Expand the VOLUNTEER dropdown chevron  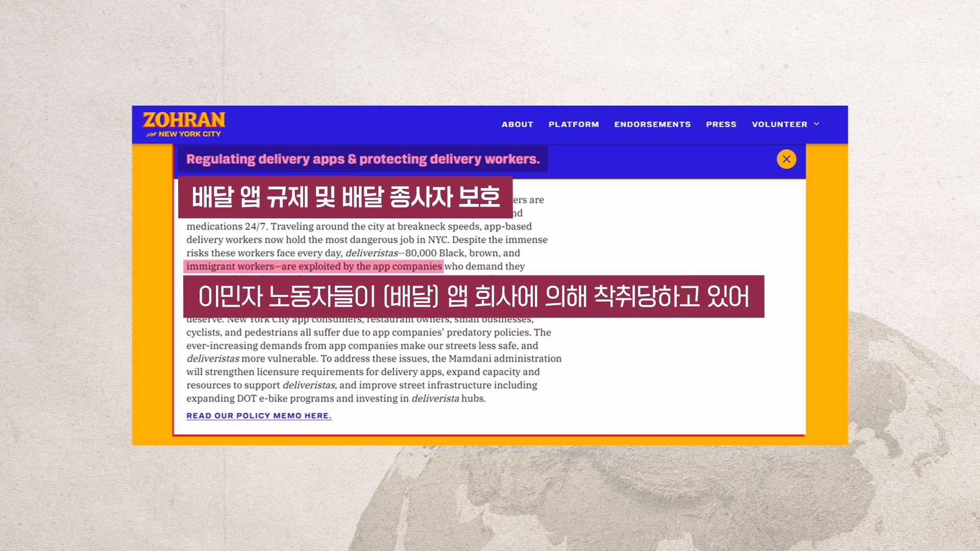[x=817, y=124]
